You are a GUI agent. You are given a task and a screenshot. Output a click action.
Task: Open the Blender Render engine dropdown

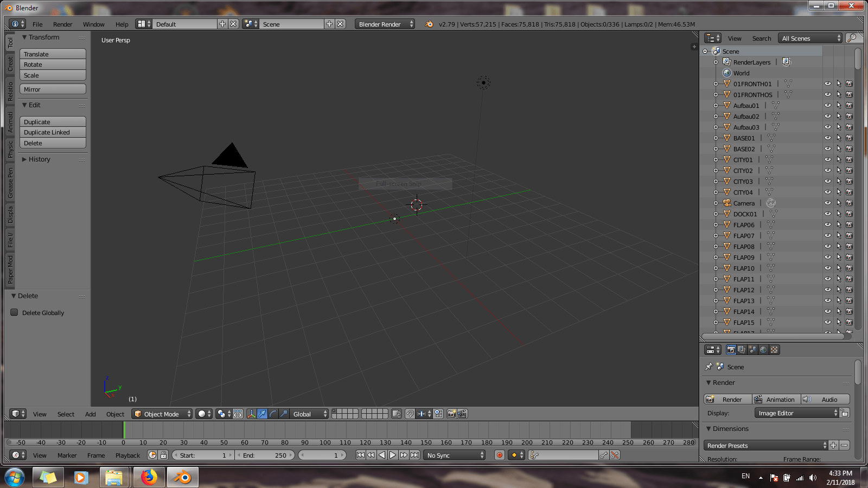pyautogui.click(x=385, y=24)
